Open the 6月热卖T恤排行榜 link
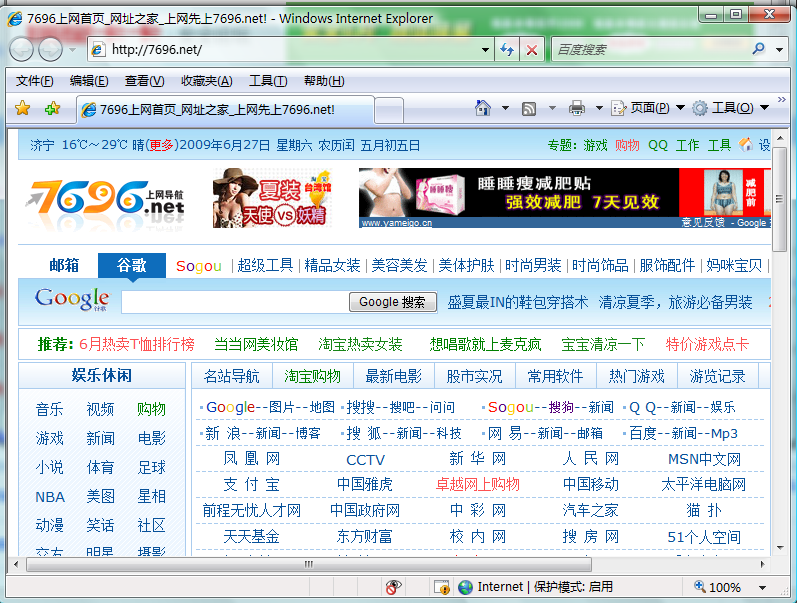The height and width of the screenshot is (603, 797). coord(137,344)
